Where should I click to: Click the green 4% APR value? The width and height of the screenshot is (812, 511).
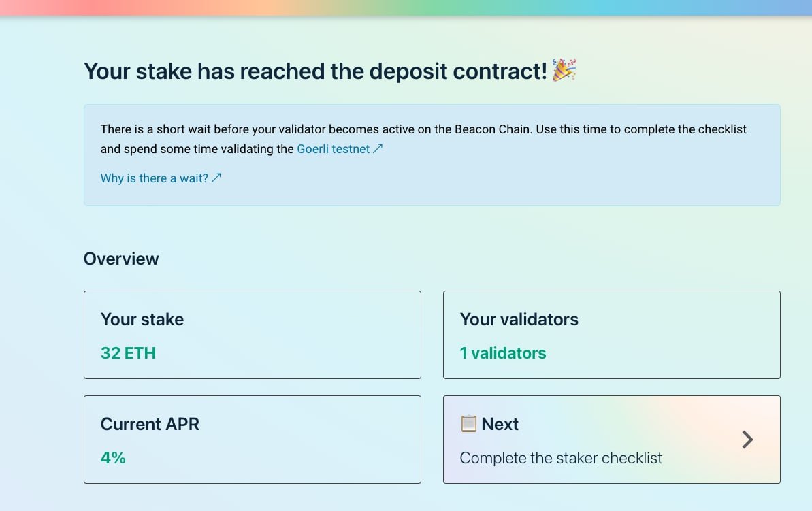coord(113,457)
